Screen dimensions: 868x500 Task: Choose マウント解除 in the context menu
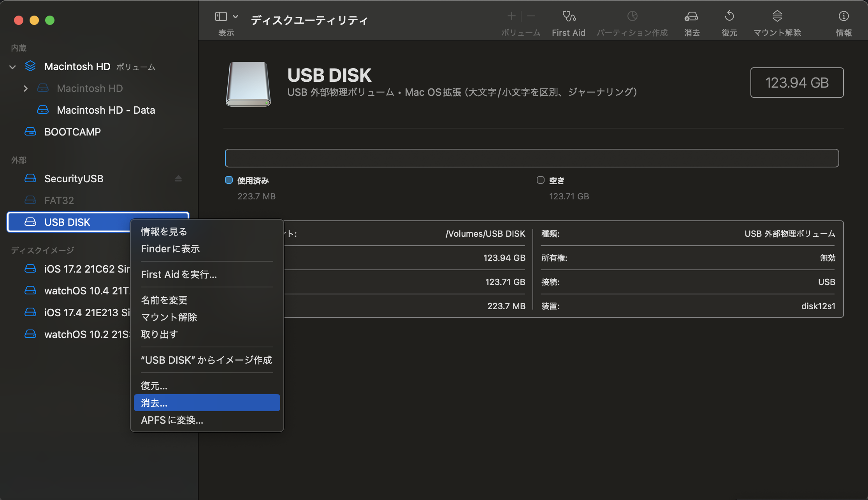point(207,317)
